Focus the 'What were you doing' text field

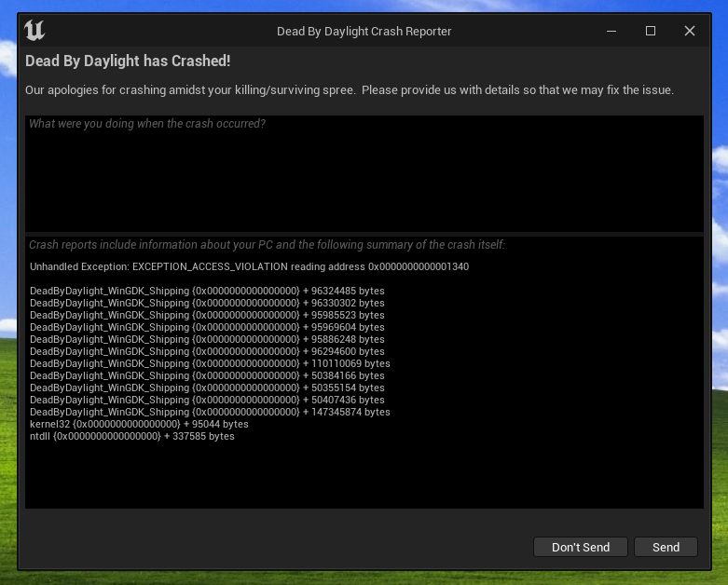[x=364, y=173]
